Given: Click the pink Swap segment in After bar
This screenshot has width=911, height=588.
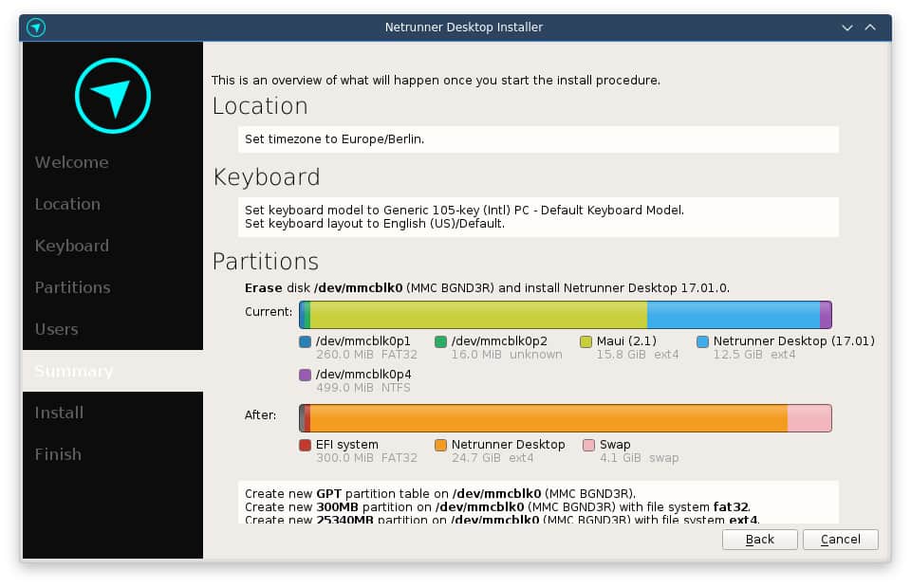Looking at the screenshot, I should click(x=809, y=418).
